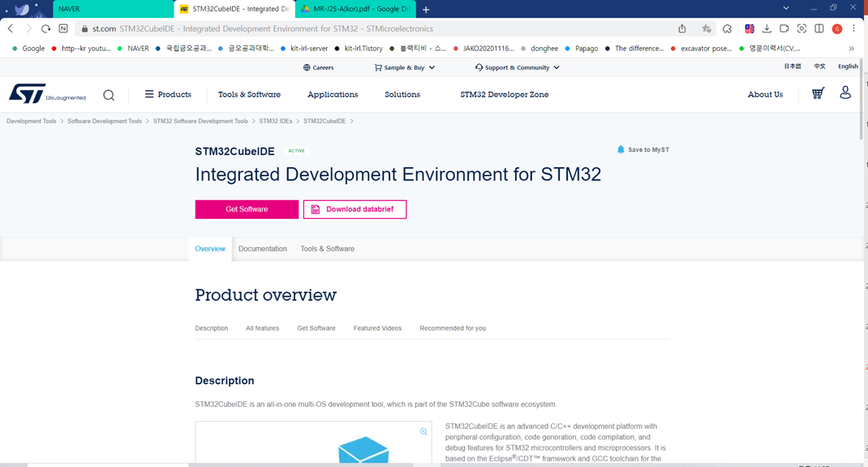Reload the page with the refresh icon
The image size is (868, 467).
tap(46, 28)
